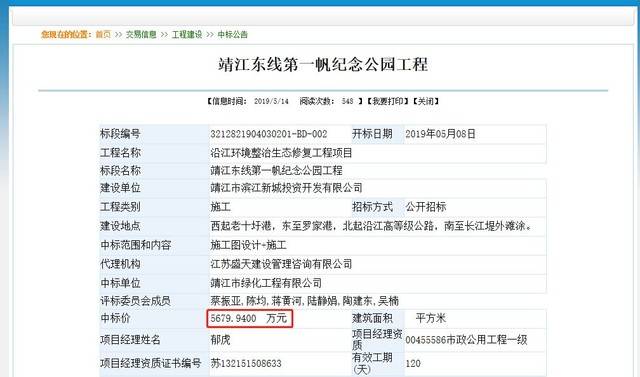Viewport: 640px width, 377px height.
Task: Select the page title 靖江东线第一帆纪念公园工程
Action: [323, 64]
